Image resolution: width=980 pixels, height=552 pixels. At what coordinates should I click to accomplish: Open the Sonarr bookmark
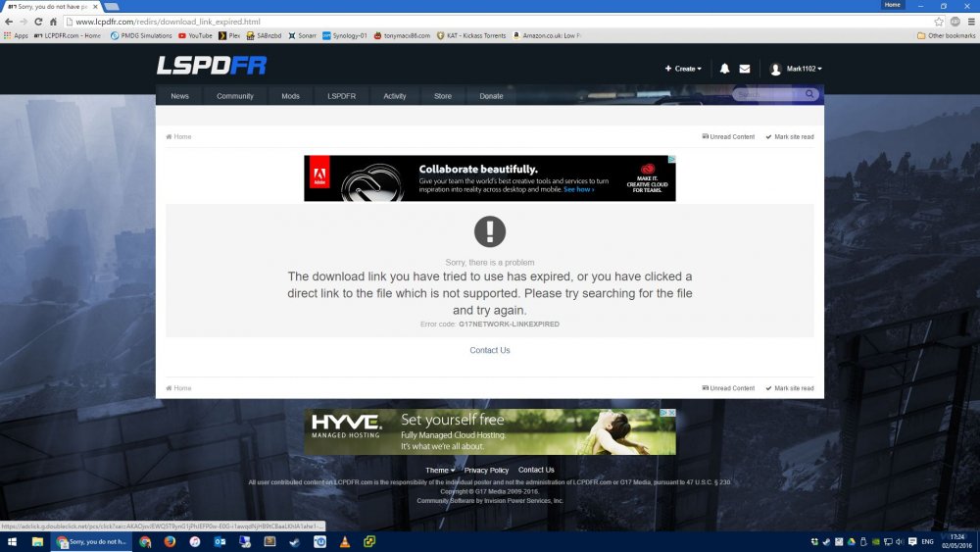[x=302, y=35]
